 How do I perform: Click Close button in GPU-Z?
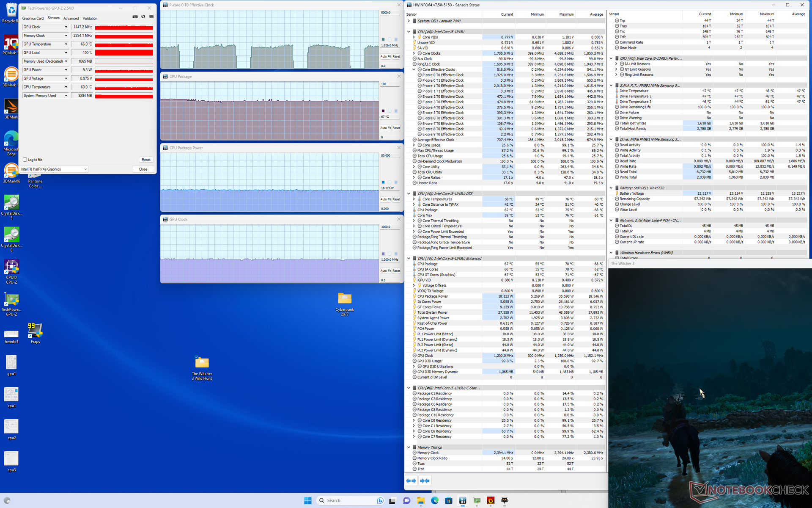tap(143, 169)
